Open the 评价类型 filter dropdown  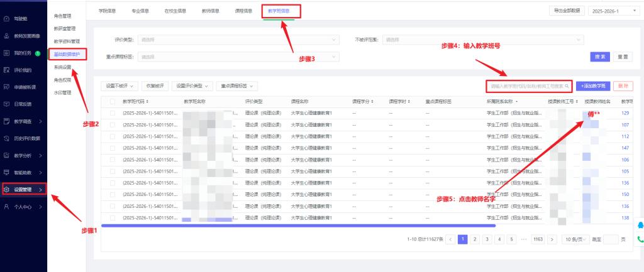pos(237,40)
